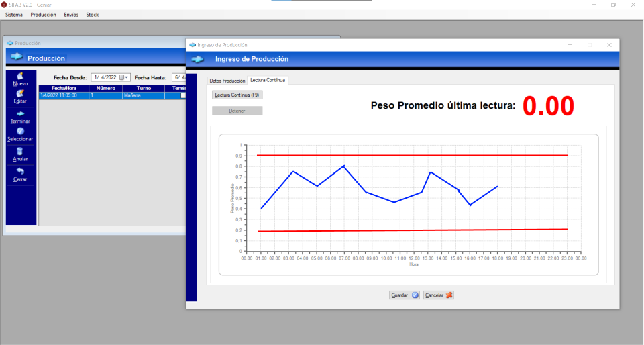644x345 pixels.
Task: Click the Número column header
Action: pos(105,89)
